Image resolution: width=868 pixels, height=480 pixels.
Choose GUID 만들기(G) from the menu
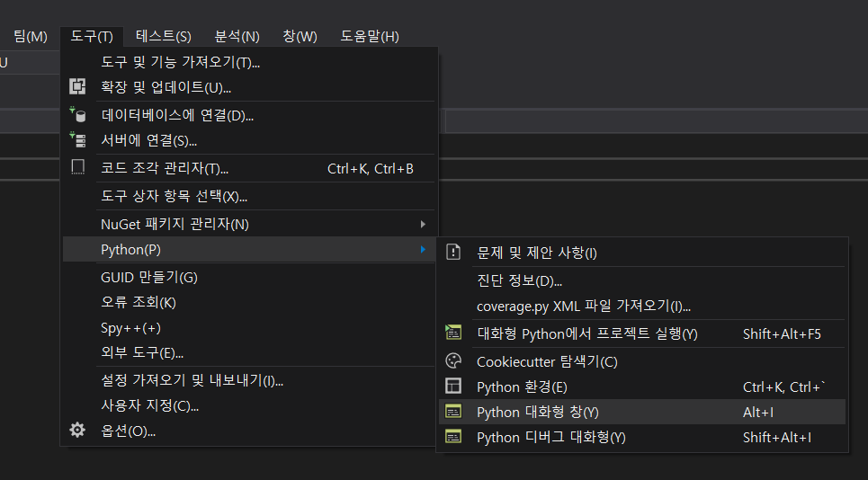(x=148, y=277)
